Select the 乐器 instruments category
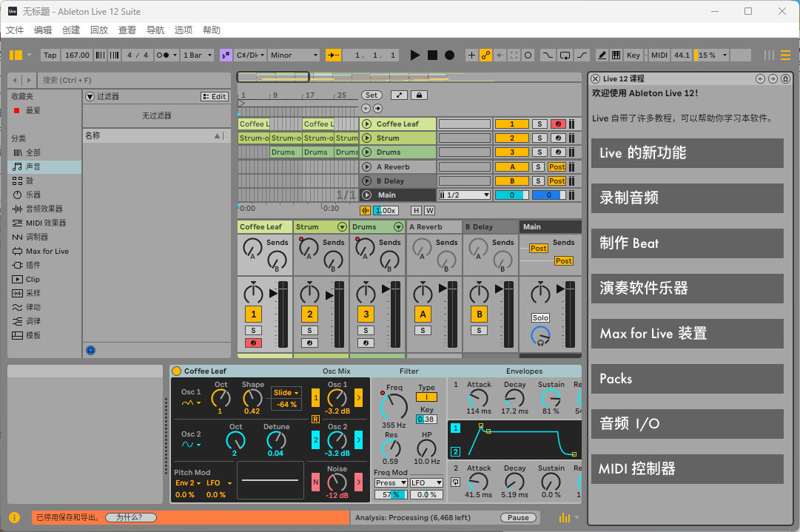The height and width of the screenshot is (532, 800). click(44, 195)
